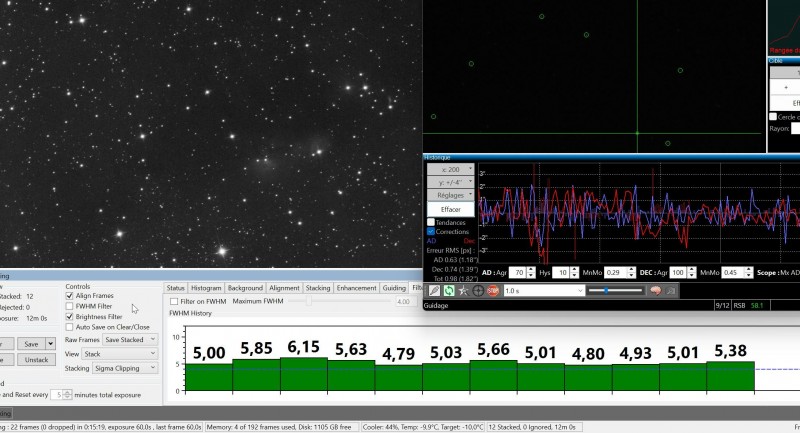The width and height of the screenshot is (800, 433).
Task: Click the 'AD 0.63 (1.18")' RMS readout
Action: 455,260
